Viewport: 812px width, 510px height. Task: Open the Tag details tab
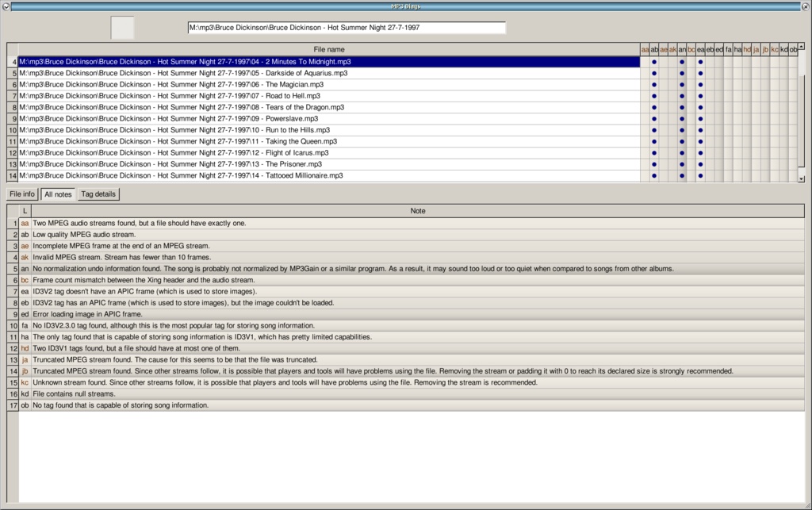point(98,194)
